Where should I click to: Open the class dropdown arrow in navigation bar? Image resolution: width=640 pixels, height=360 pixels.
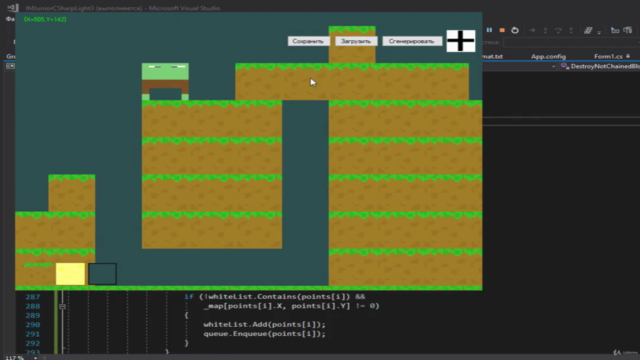[553, 66]
